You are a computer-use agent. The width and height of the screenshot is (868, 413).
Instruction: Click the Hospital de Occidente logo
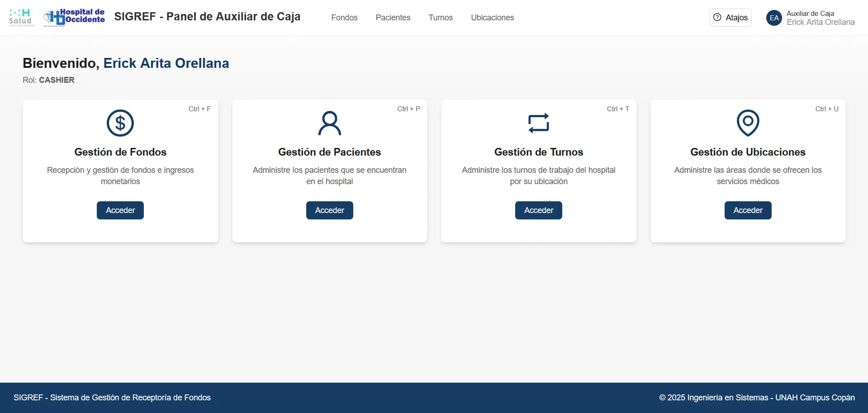75,18
